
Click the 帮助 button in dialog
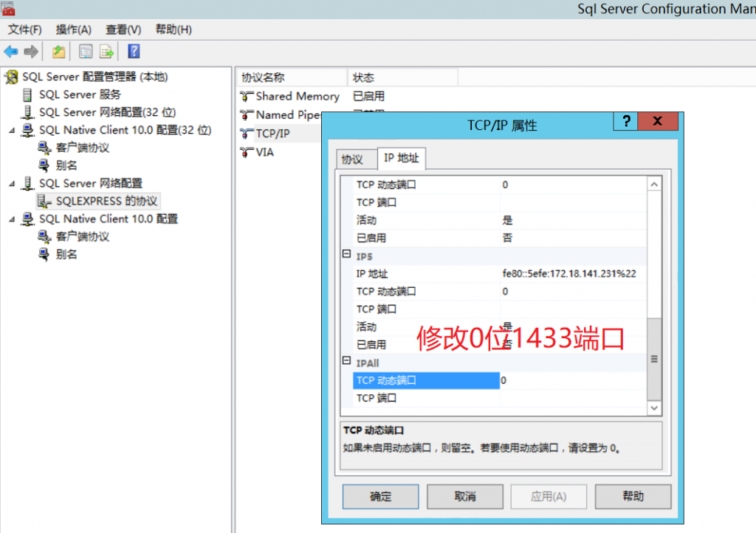click(633, 496)
